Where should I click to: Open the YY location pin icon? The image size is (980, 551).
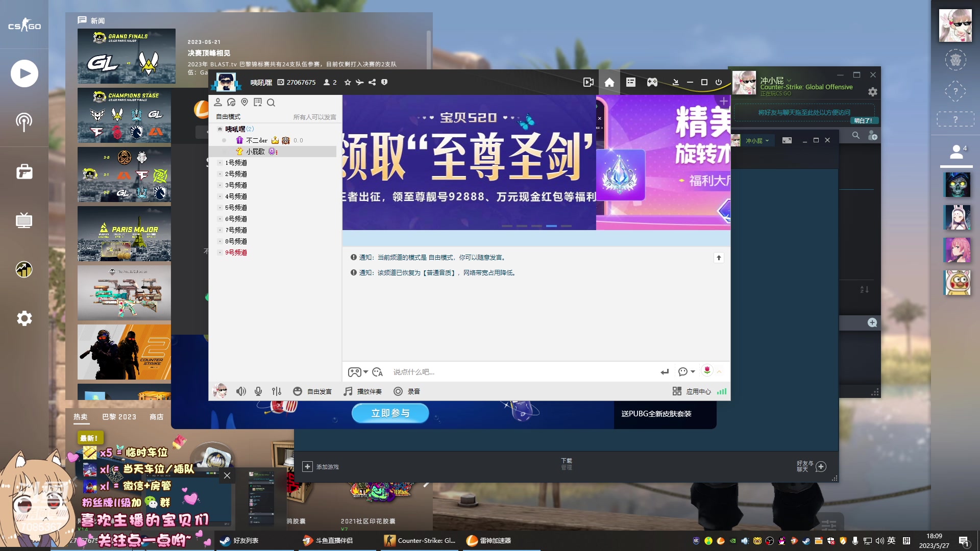point(244,103)
